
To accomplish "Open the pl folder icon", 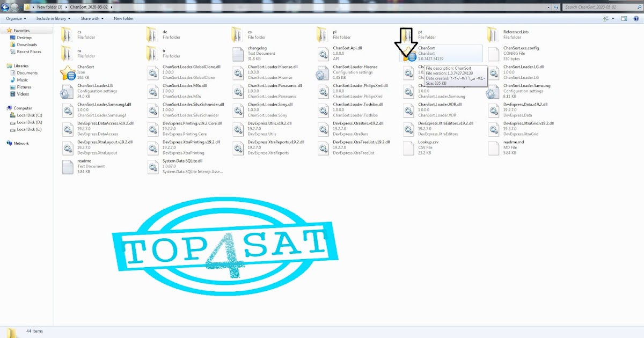I will (322, 35).
